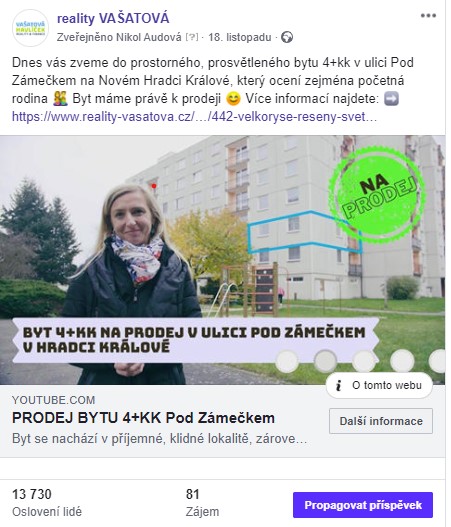Click the info icon on O tomto webu
The image size is (451, 527).
coord(339,385)
